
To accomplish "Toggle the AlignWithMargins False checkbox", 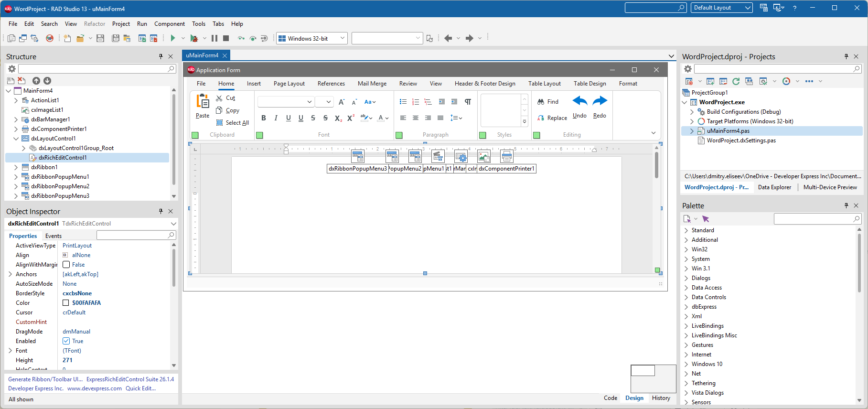I will pyautogui.click(x=66, y=265).
